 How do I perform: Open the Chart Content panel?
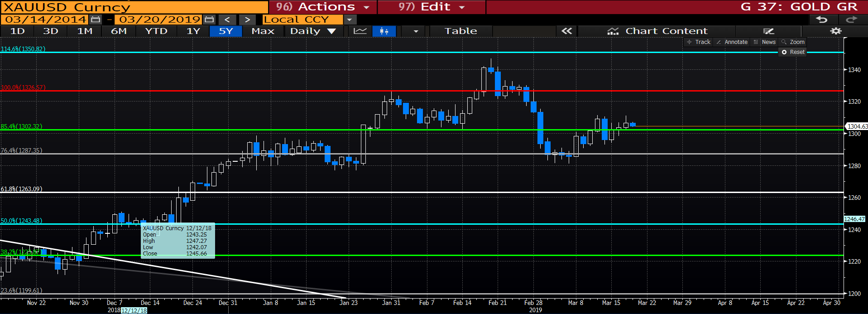657,31
